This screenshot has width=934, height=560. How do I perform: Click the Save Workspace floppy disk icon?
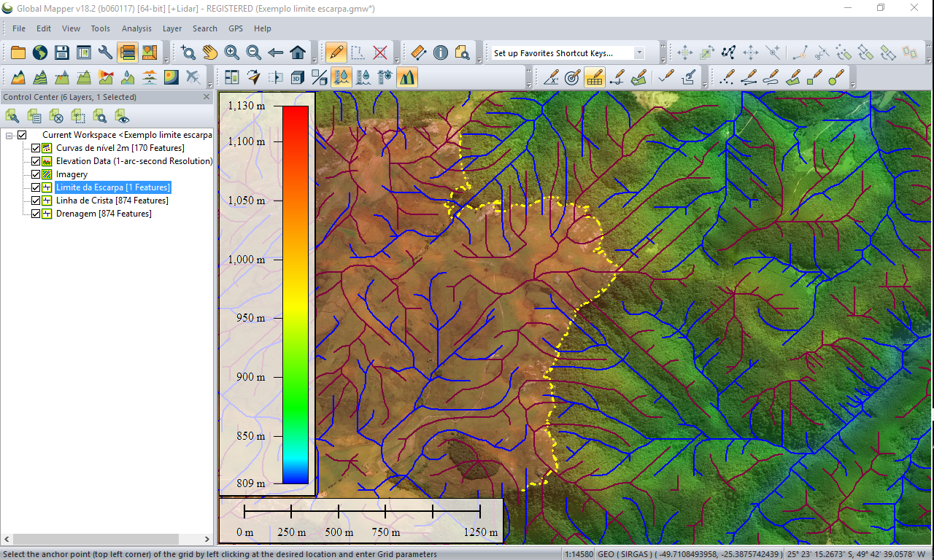click(x=62, y=52)
